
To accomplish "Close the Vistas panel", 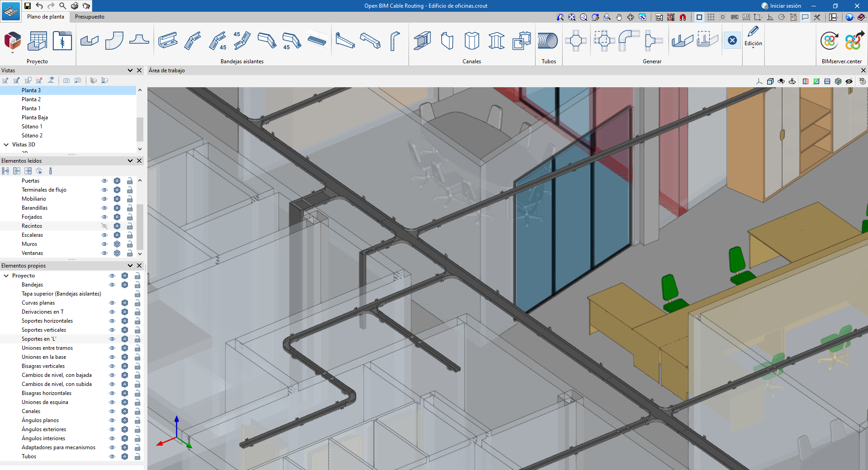I will (139, 70).
